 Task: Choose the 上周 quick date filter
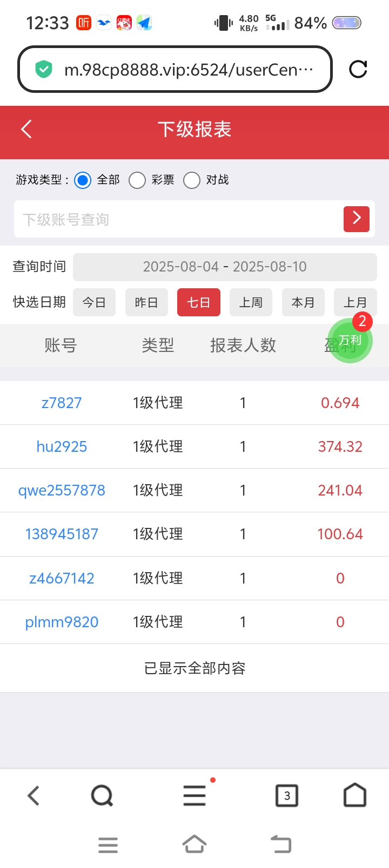click(251, 302)
